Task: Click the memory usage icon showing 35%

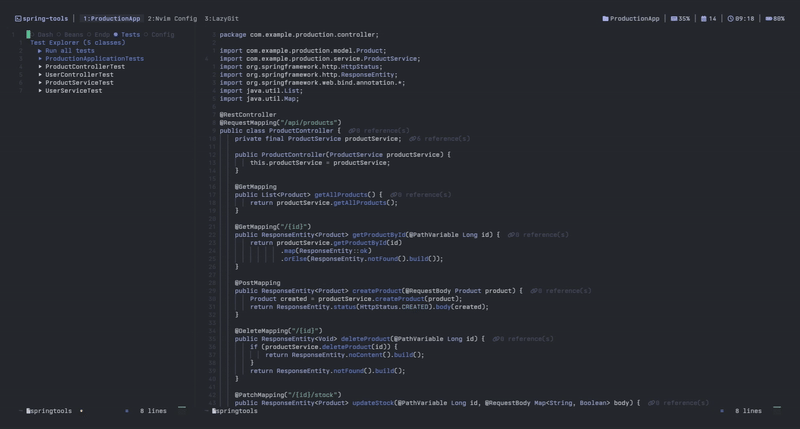Action: coord(674,18)
